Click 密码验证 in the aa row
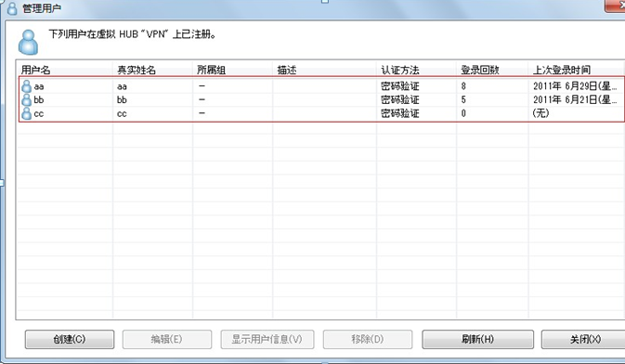Image resolution: width=625 pixels, height=364 pixels. 399,86
